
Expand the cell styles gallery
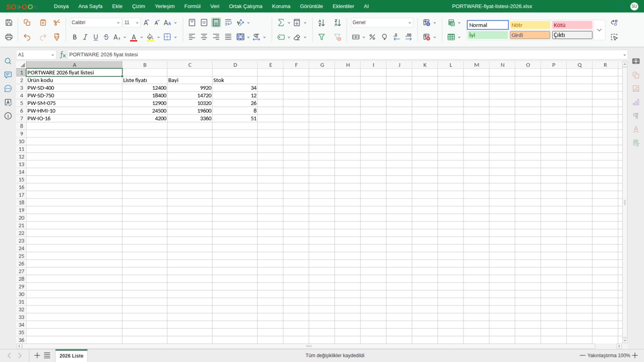pyautogui.click(x=599, y=30)
